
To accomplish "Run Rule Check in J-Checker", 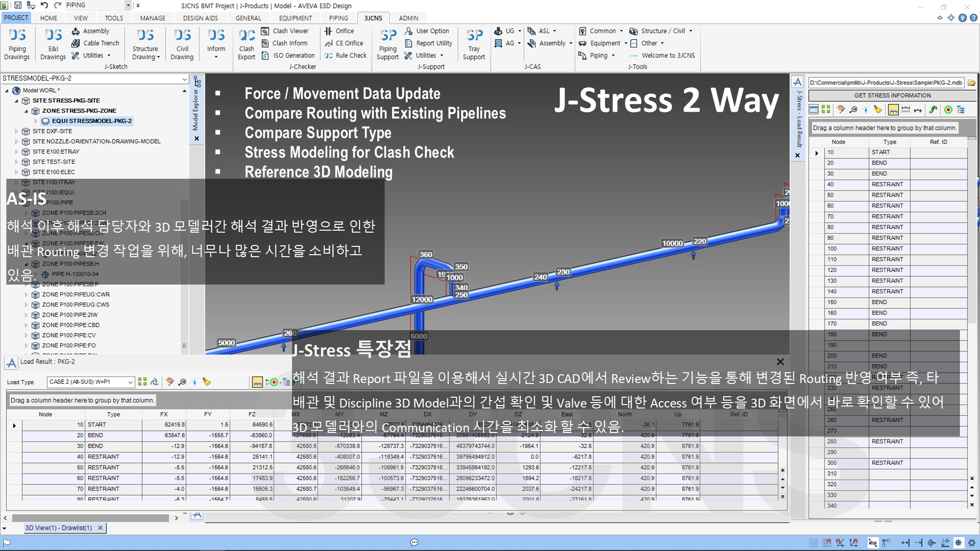I will pyautogui.click(x=345, y=55).
